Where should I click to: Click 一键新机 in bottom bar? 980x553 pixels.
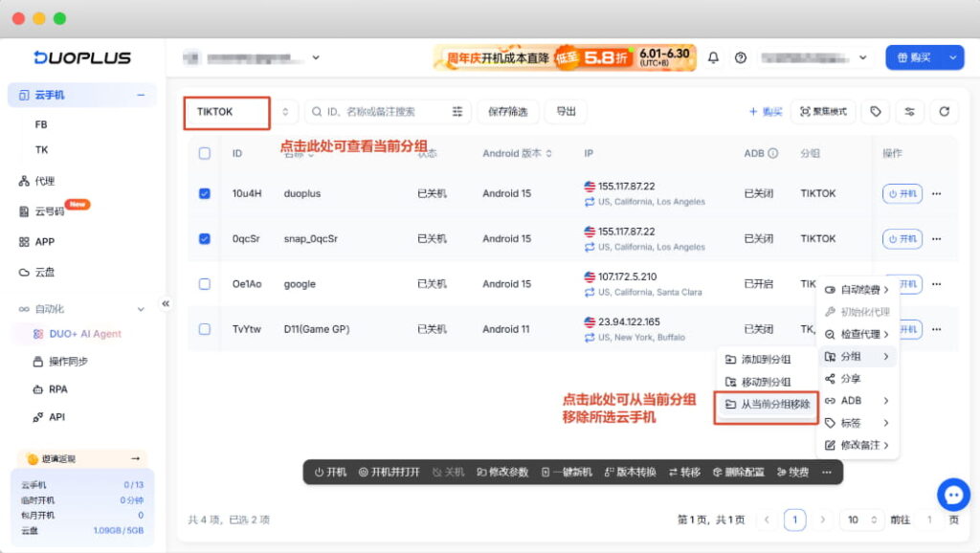point(567,473)
